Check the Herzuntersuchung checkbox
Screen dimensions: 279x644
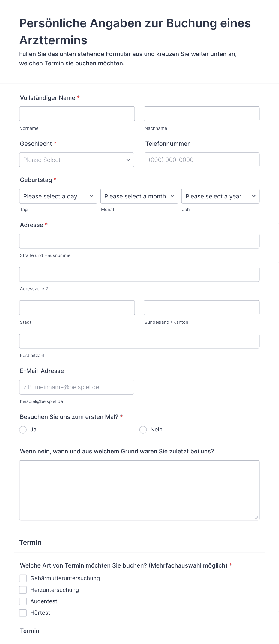coord(23,590)
